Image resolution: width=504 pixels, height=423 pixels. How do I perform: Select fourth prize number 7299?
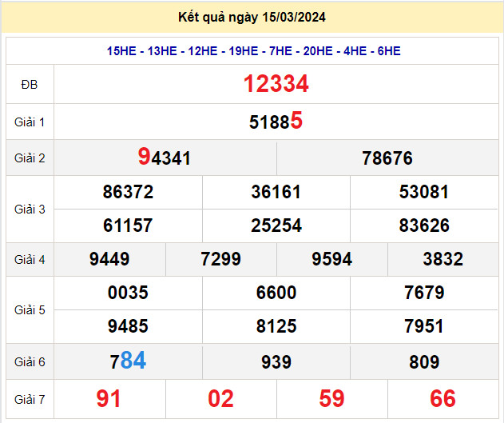point(220,259)
